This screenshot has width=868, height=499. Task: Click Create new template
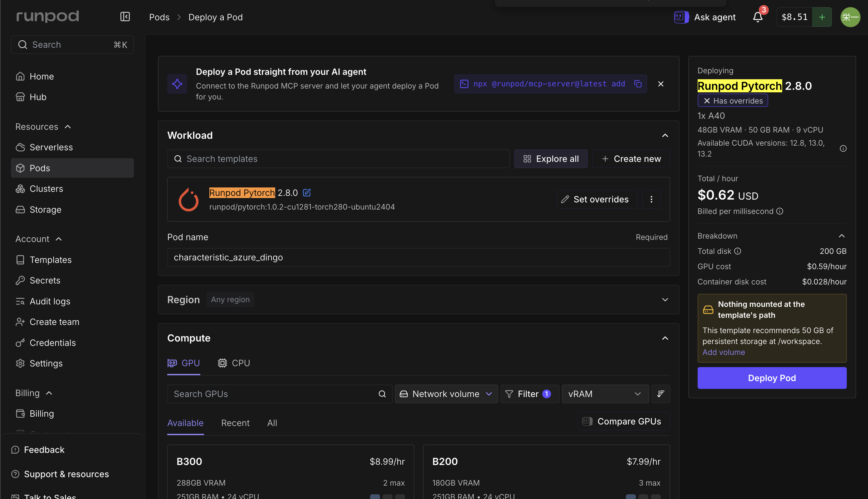(631, 159)
